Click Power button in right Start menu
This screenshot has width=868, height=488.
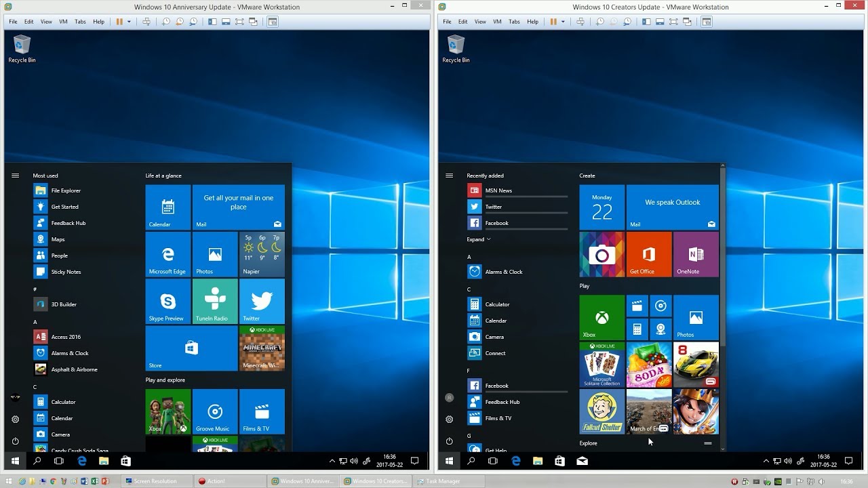449,441
